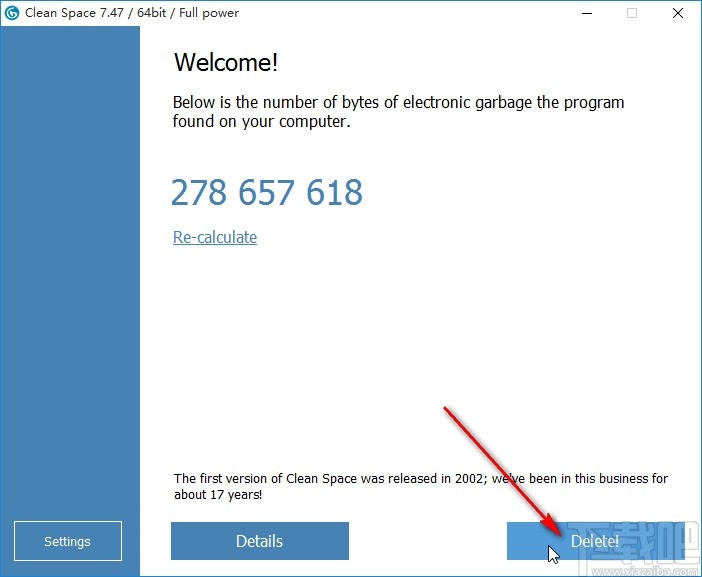
Task: Click the text about first version released in 2002
Action: (x=420, y=486)
